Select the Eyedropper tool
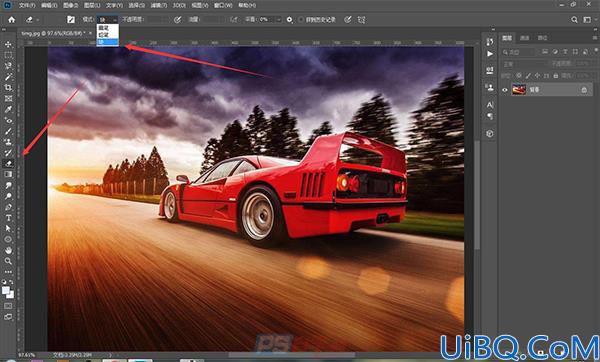The width and height of the screenshot is (600, 362). (8, 109)
